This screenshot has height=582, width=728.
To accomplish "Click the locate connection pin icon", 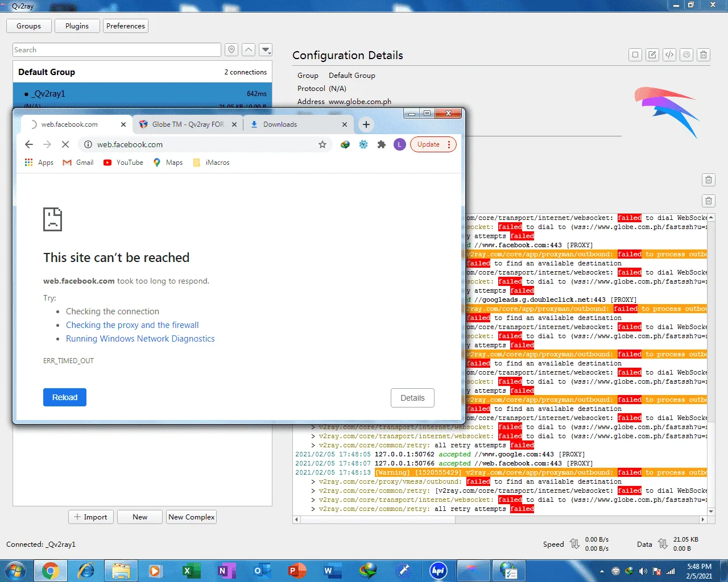I will click(231, 50).
